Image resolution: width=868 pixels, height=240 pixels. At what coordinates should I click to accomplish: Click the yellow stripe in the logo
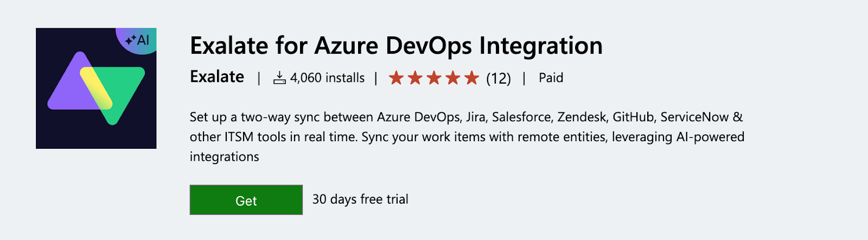pos(96,87)
